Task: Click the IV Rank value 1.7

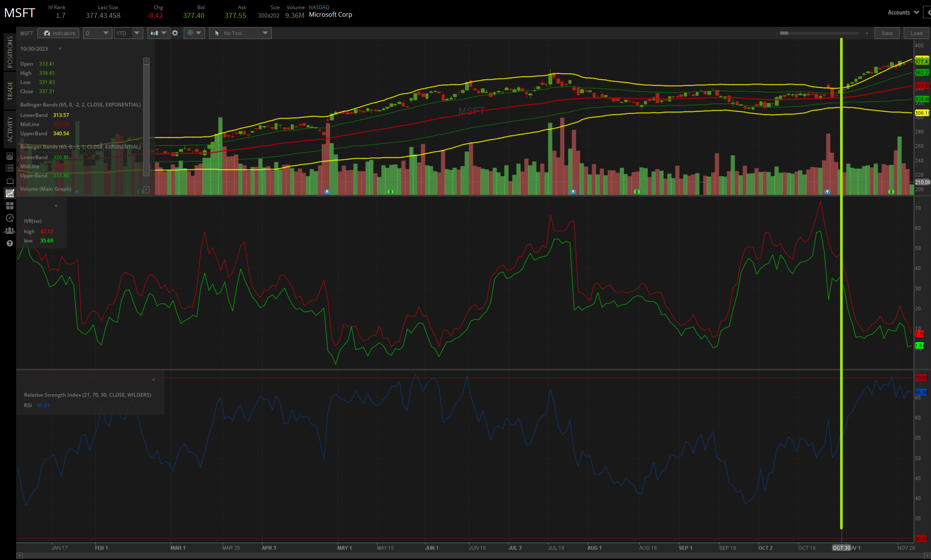Action: coord(61,15)
